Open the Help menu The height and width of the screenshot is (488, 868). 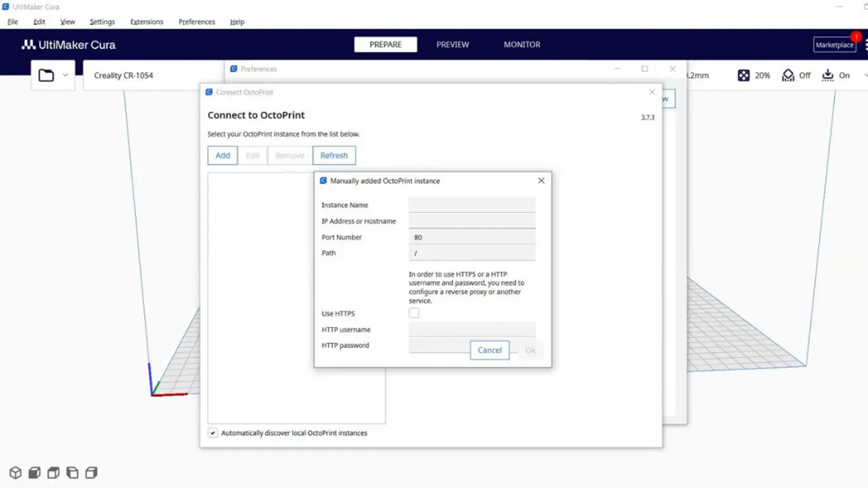pos(237,21)
